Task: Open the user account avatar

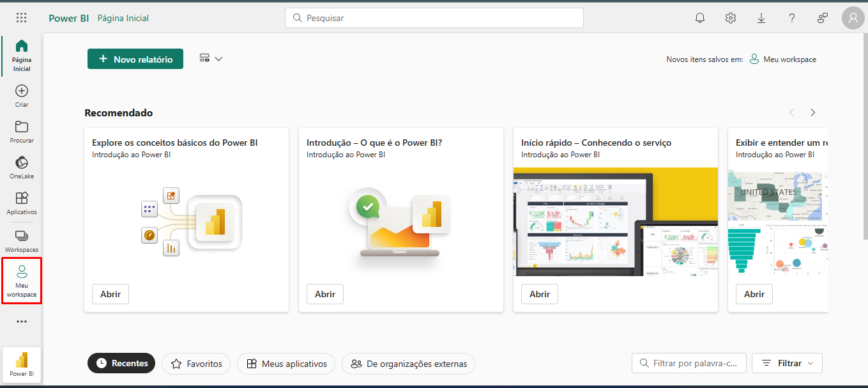Action: coord(853,19)
